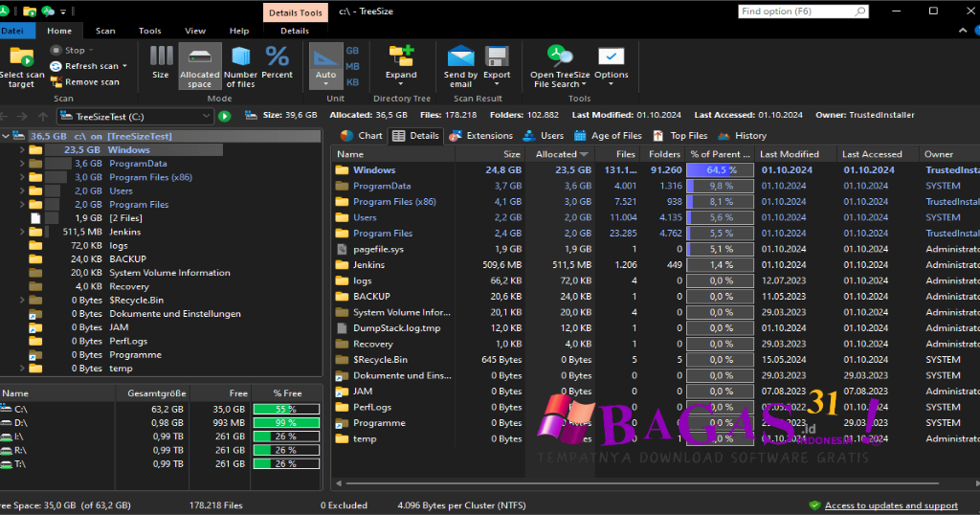
Task: Set unit to GB
Action: coord(352,51)
